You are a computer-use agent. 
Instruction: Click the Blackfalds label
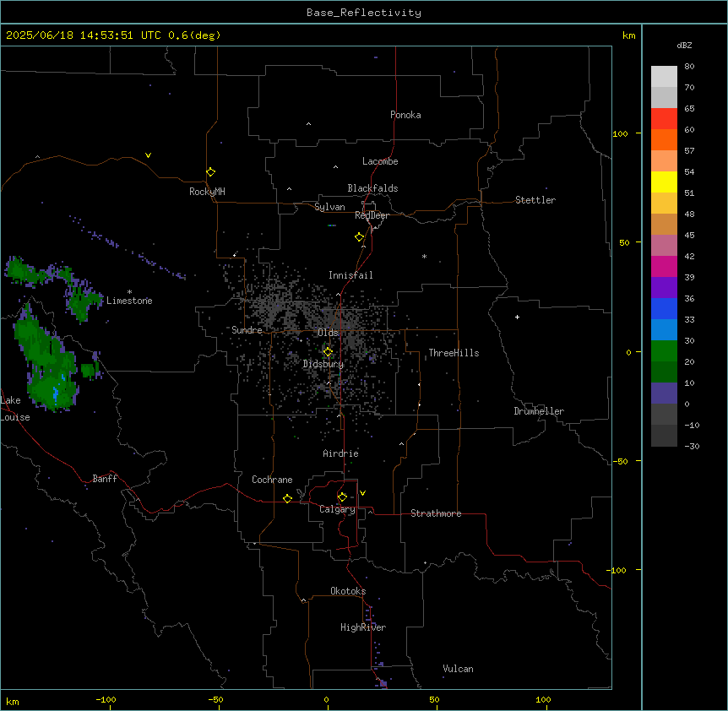point(372,188)
